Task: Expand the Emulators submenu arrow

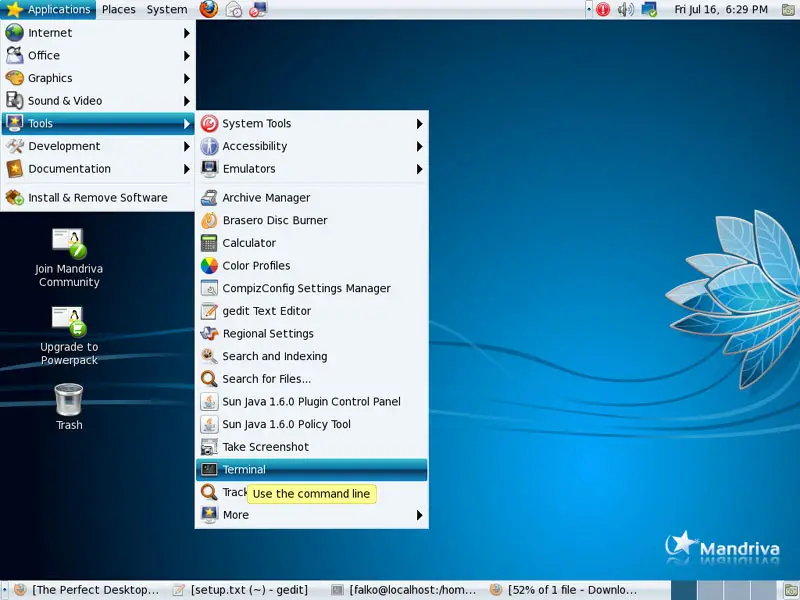Action: coord(419,169)
